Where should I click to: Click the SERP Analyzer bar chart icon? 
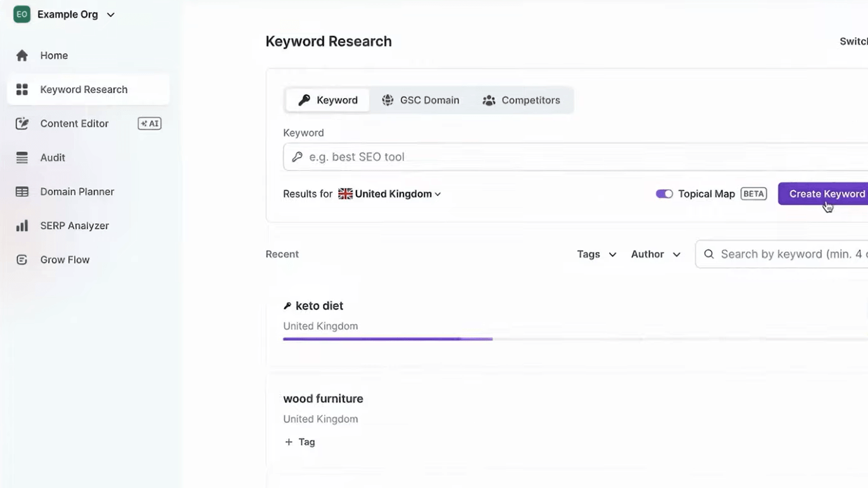point(22,225)
